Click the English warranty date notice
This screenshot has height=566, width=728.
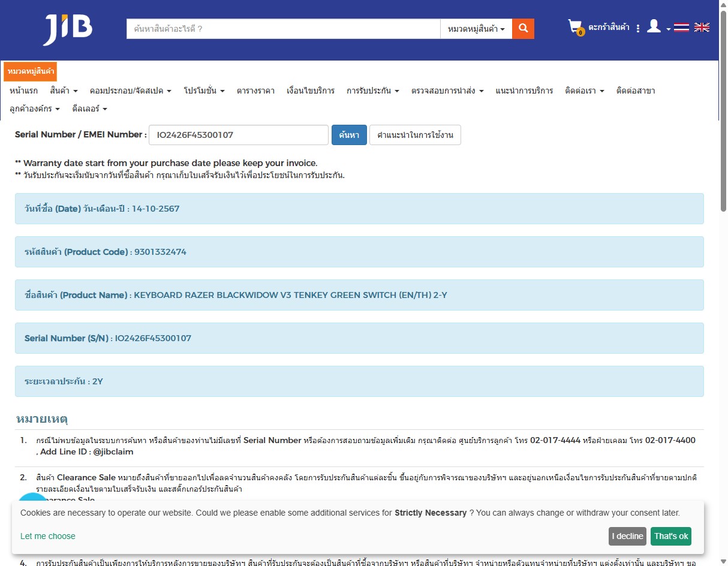(x=166, y=163)
